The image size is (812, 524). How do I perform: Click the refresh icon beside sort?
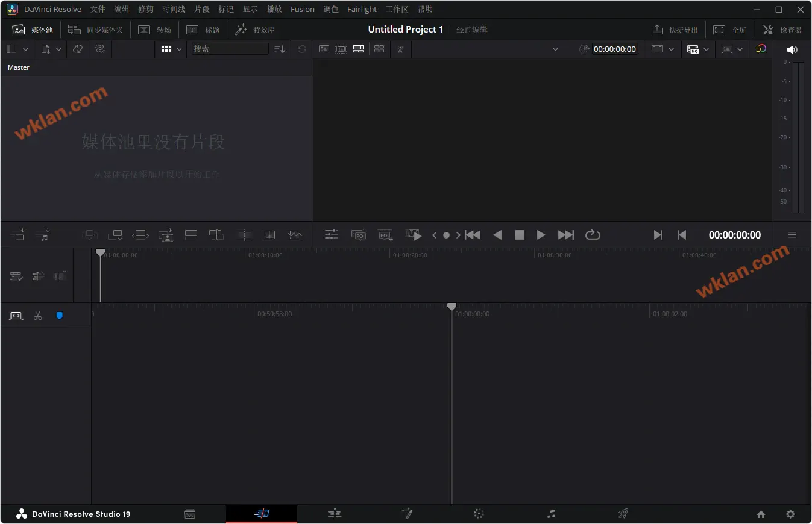tap(302, 49)
